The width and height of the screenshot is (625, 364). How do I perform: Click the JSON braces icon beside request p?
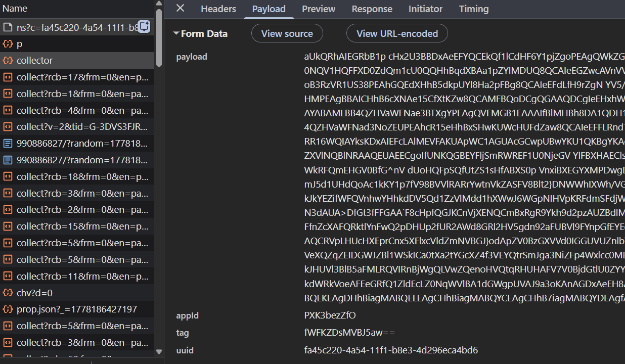coord(8,44)
